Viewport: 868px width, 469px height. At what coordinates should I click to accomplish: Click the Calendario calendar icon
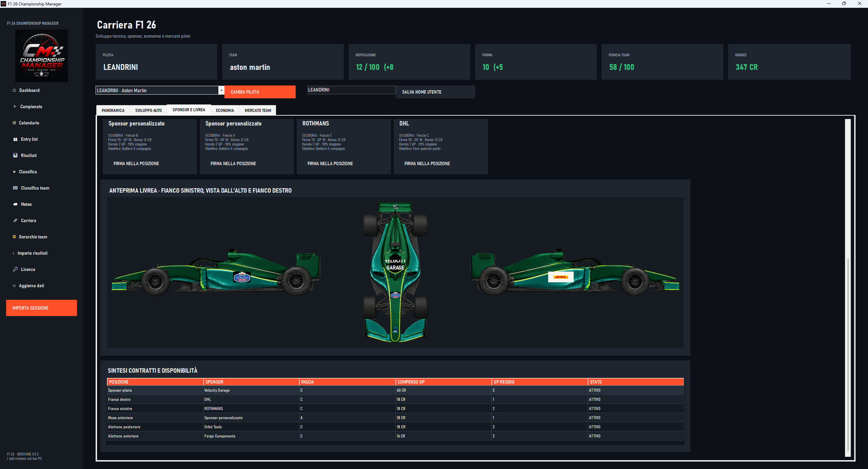(14, 123)
